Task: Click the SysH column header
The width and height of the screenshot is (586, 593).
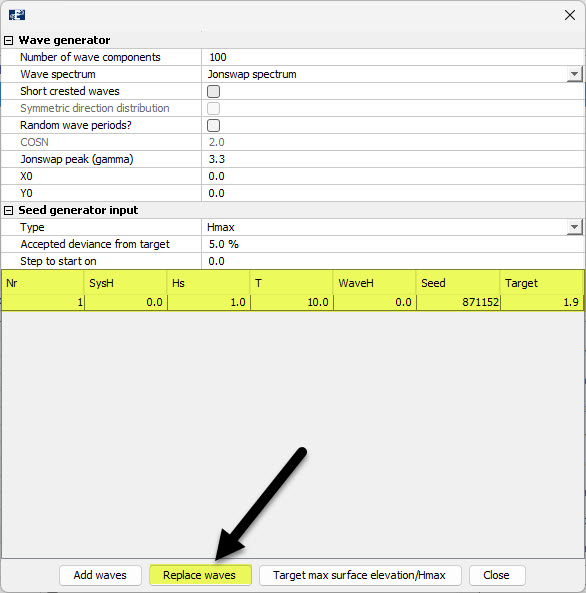Action: coord(126,283)
